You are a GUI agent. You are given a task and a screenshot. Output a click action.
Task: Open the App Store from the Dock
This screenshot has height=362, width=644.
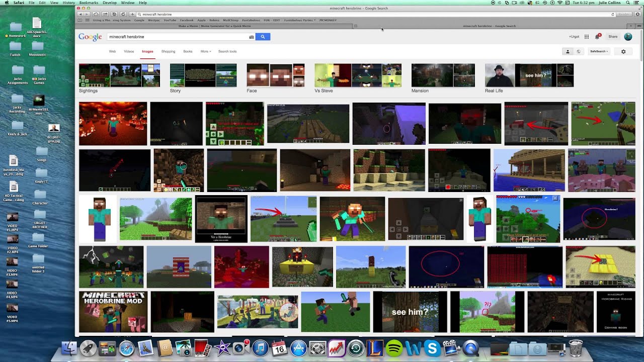click(298, 348)
